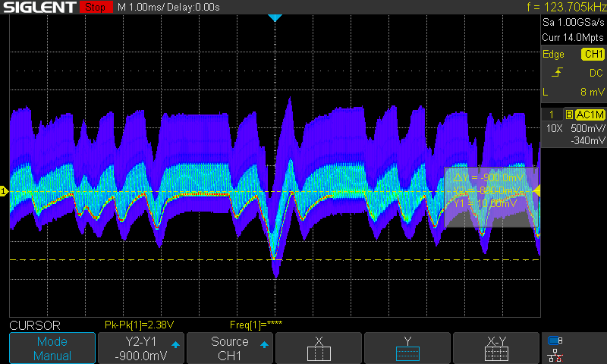Viewport: 607px width, 364px height.
Task: Open the Y2-Y1 cursor selector
Action: tap(141, 348)
